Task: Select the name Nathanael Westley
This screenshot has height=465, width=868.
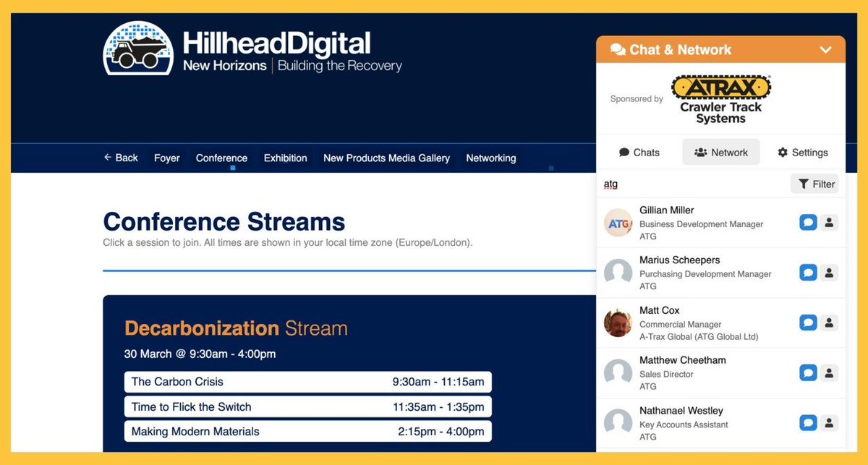Action: pyautogui.click(x=681, y=410)
